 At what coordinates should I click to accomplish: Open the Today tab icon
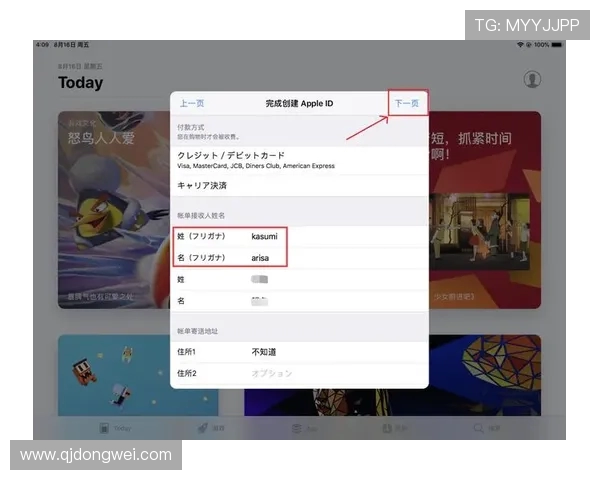(x=104, y=427)
